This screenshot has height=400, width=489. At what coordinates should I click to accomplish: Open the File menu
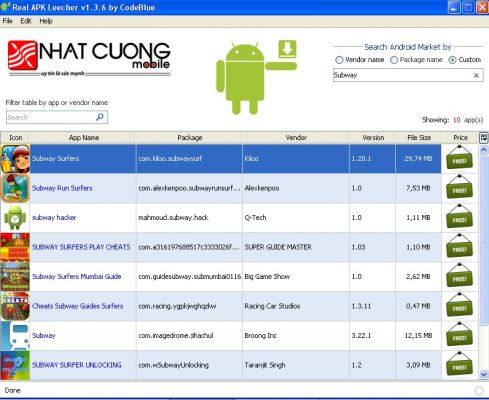point(7,21)
